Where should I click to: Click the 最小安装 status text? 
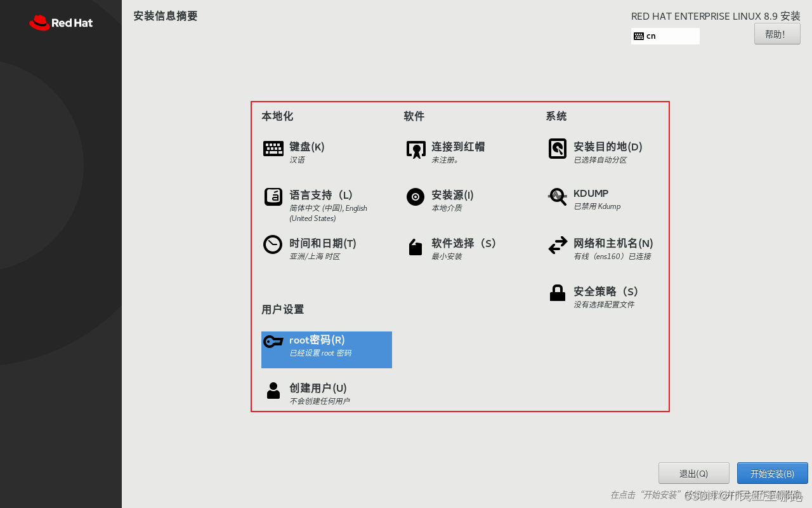click(x=447, y=257)
